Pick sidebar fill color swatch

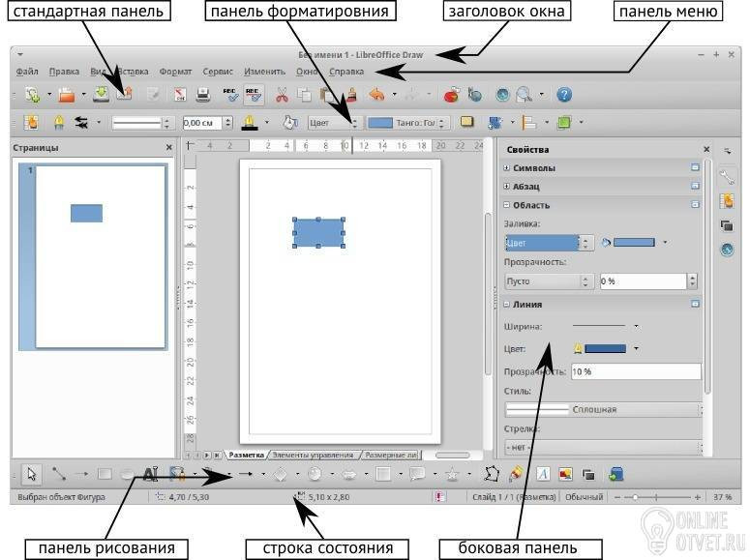(634, 243)
